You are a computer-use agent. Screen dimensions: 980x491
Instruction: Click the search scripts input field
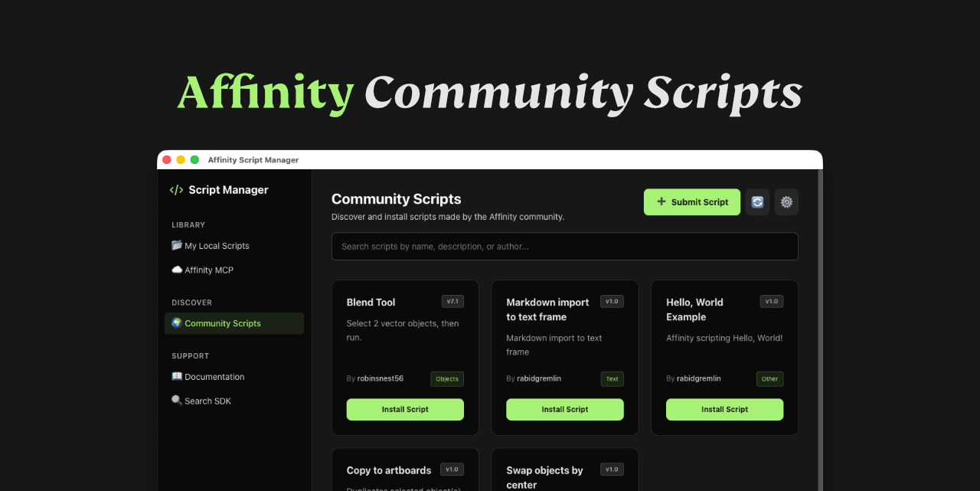tap(564, 246)
